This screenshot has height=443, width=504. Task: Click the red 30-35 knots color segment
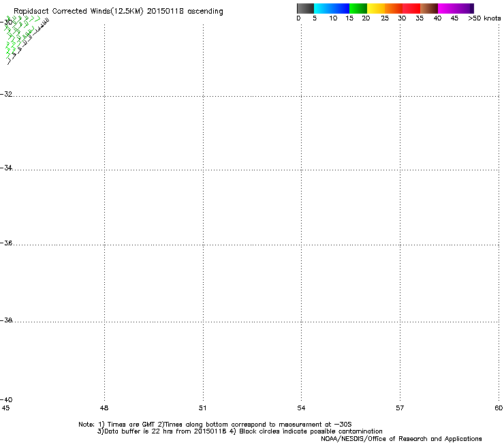tap(411, 8)
